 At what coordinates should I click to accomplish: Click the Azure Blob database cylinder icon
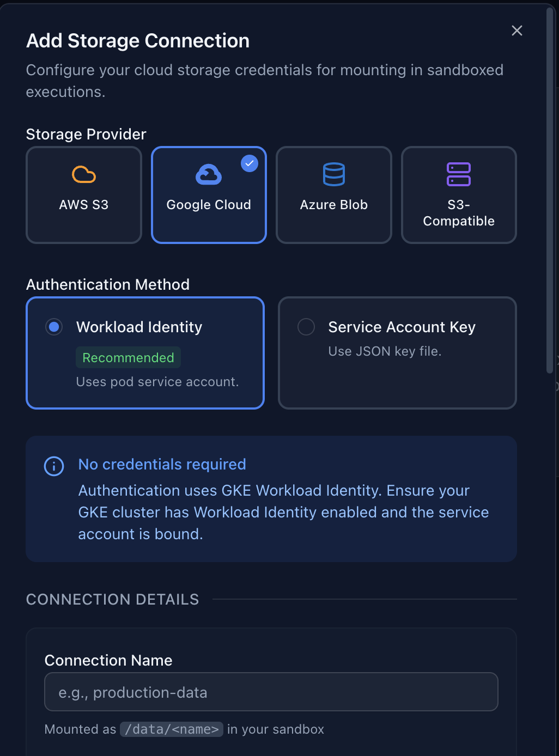click(333, 174)
